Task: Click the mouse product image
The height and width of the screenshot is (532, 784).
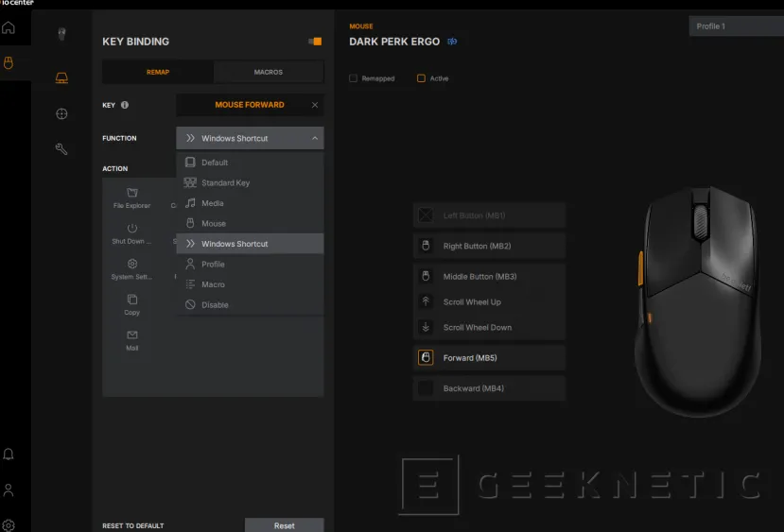Action: click(x=698, y=301)
